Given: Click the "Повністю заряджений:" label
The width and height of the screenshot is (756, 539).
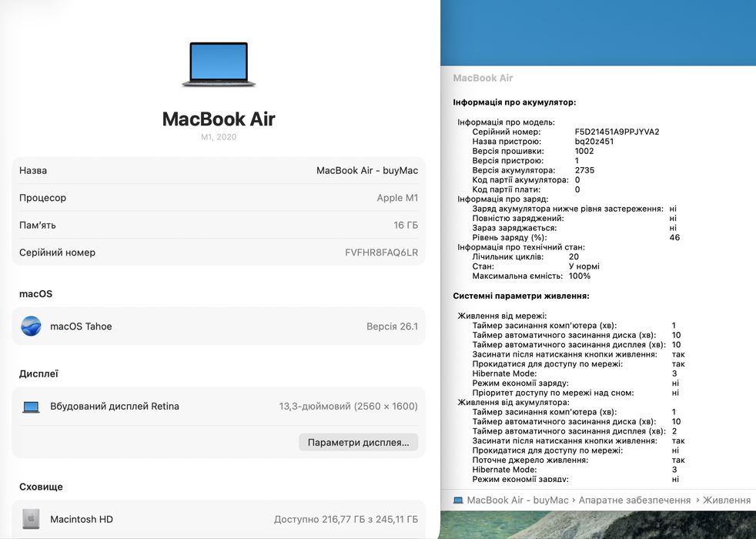Looking at the screenshot, I should pyautogui.click(x=518, y=219).
